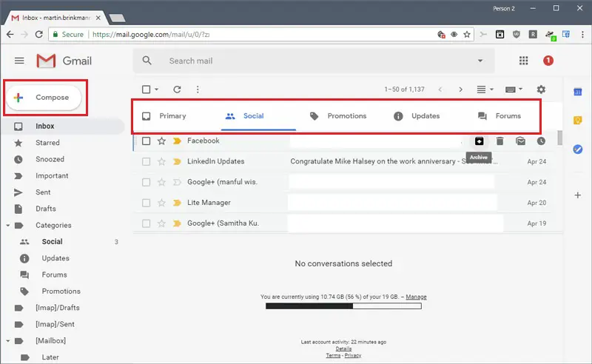Open Gmail settings gear
Screen dimensions: 592x364
541,90
